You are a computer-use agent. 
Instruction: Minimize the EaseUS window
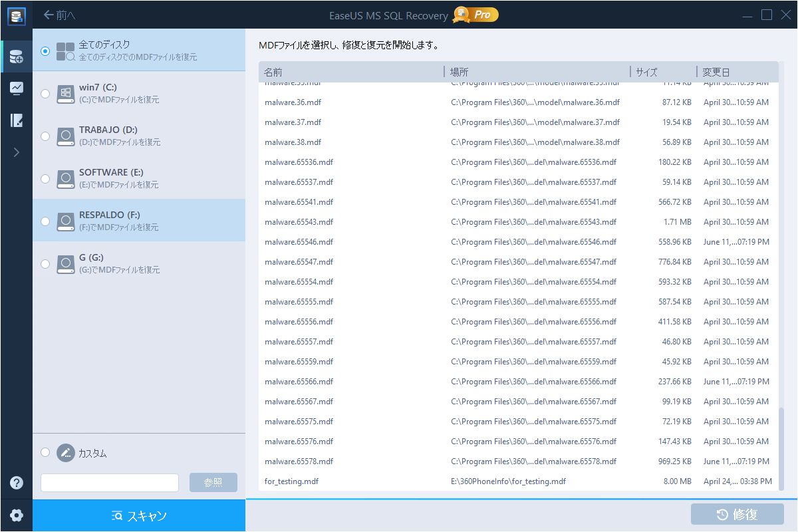pyautogui.click(x=748, y=15)
